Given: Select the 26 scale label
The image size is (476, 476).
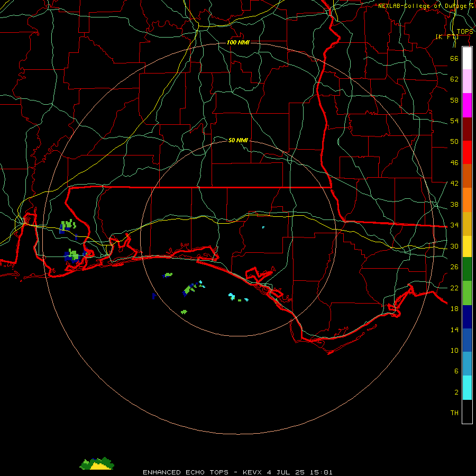Looking at the screenshot, I should (454, 267).
